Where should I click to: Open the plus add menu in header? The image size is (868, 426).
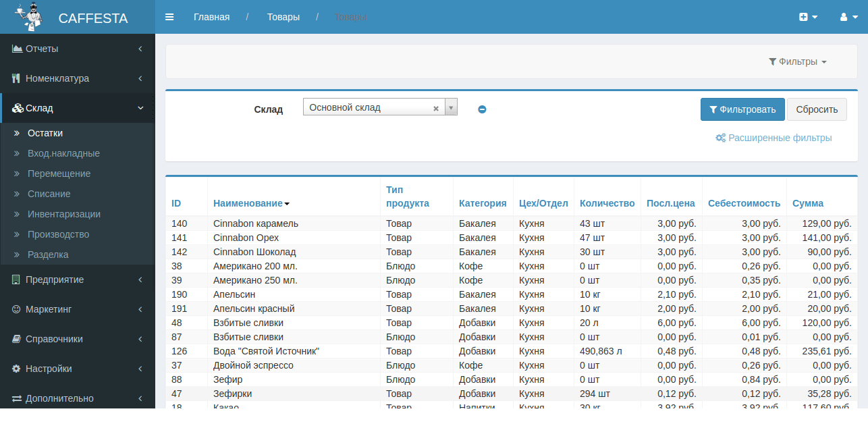(x=808, y=17)
